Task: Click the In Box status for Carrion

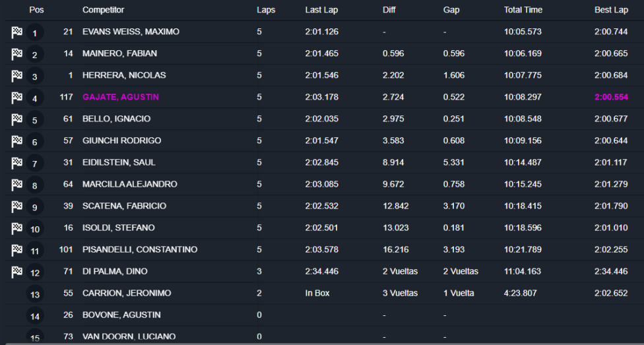Action: point(317,293)
